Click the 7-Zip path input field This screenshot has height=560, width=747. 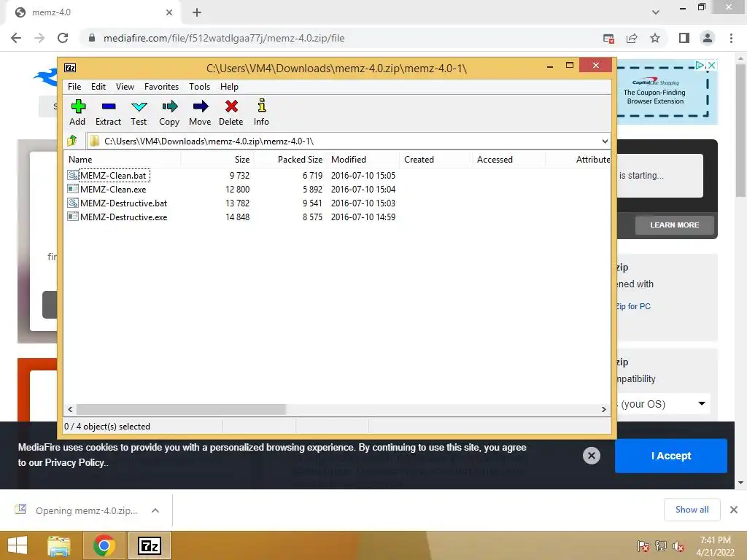click(x=343, y=141)
